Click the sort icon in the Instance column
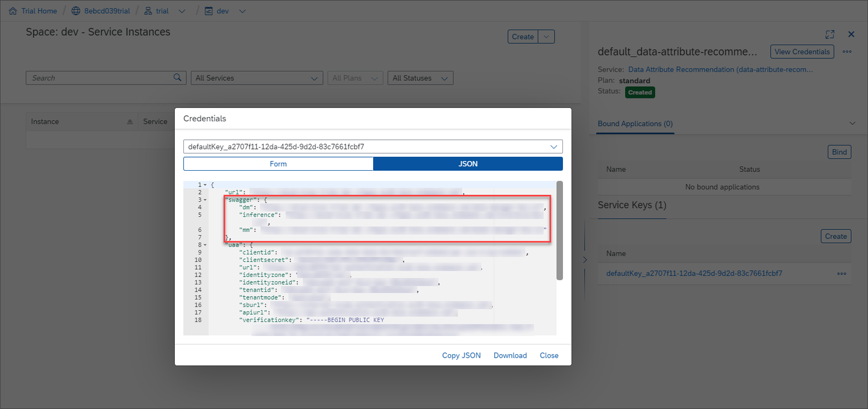868x409 pixels. pos(130,122)
